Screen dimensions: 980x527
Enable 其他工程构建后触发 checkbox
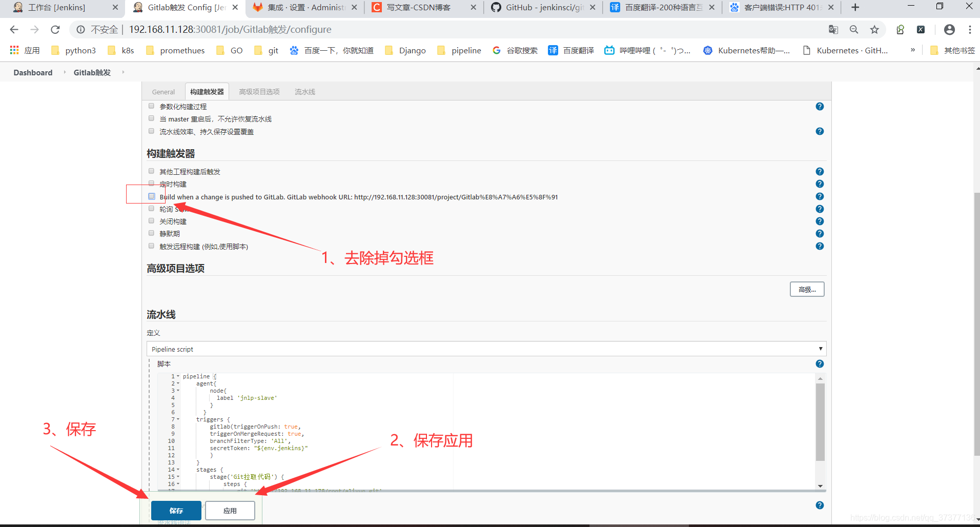[151, 171]
